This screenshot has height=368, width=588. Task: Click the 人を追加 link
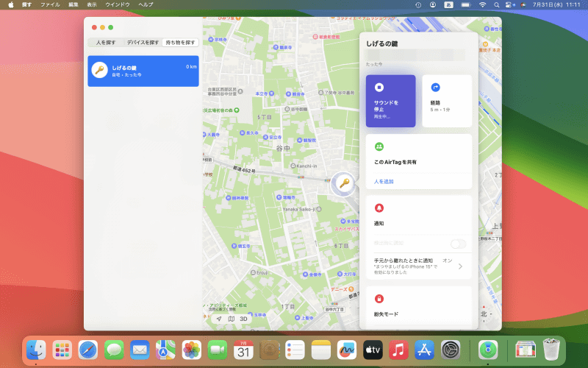pyautogui.click(x=384, y=181)
